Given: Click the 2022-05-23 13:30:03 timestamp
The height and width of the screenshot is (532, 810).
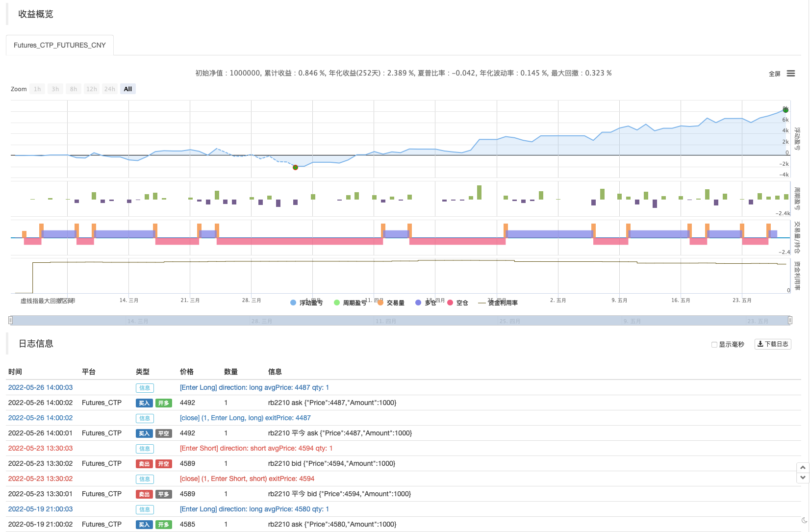Looking at the screenshot, I should pos(40,448).
